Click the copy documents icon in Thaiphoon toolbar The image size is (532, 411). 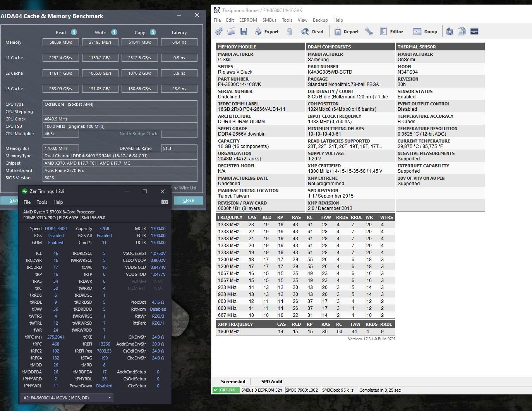click(x=462, y=32)
